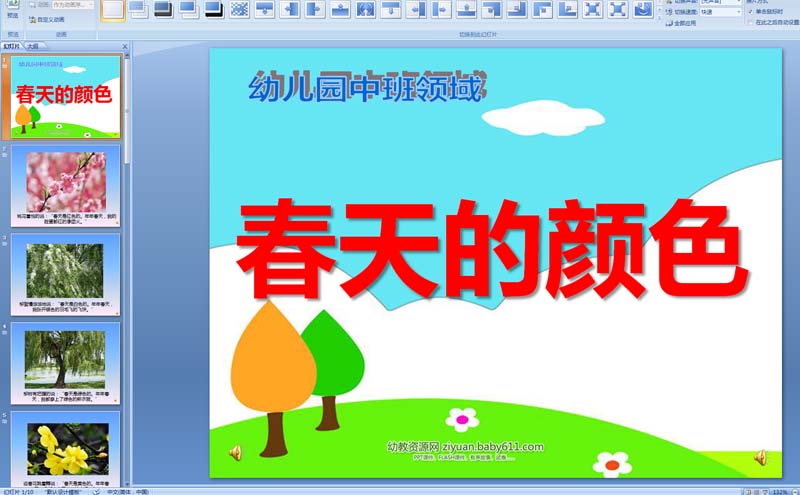This screenshot has height=495, width=800.
Task: Apply the Wipe Right transition
Action: click(315, 9)
